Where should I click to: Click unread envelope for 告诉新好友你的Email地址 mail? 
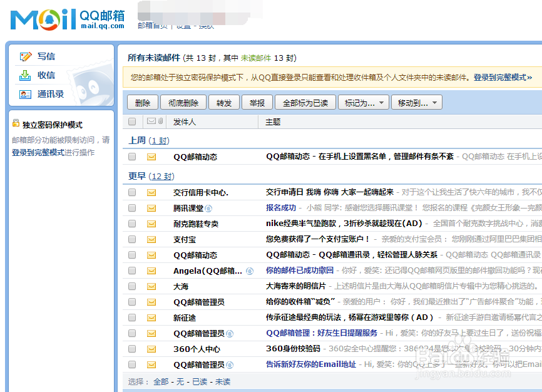[151, 364]
